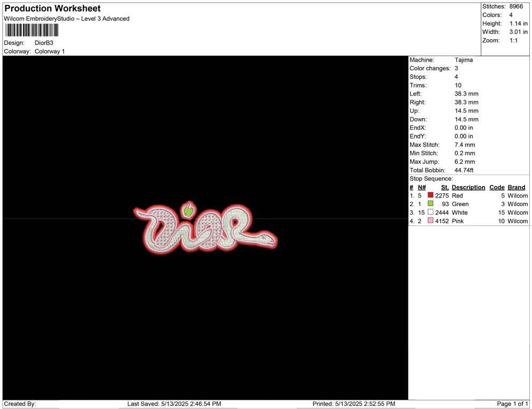Click the 'Created By:' label
The image size is (532, 409).
point(20,404)
